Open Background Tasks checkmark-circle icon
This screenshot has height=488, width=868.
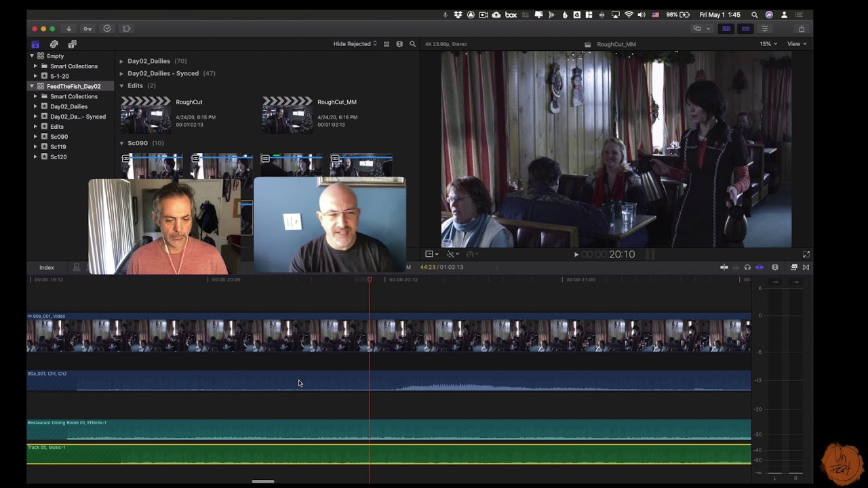pos(107,28)
